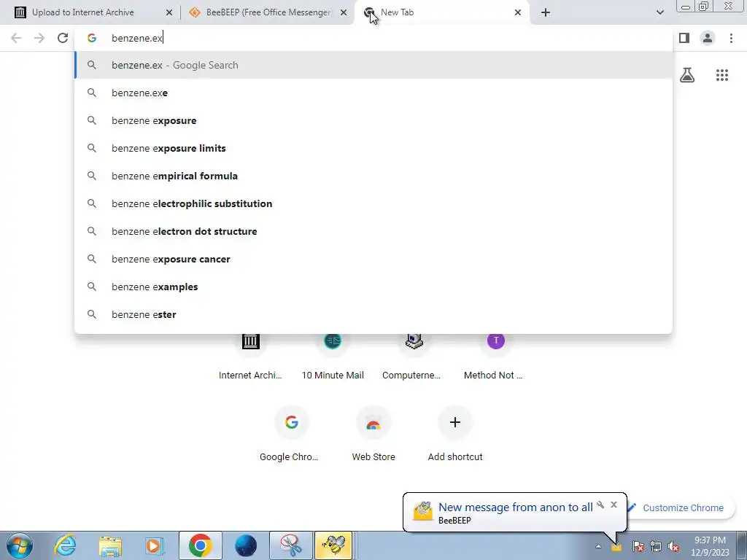Open the network tray icon
The width and height of the screenshot is (747, 560).
(656, 546)
